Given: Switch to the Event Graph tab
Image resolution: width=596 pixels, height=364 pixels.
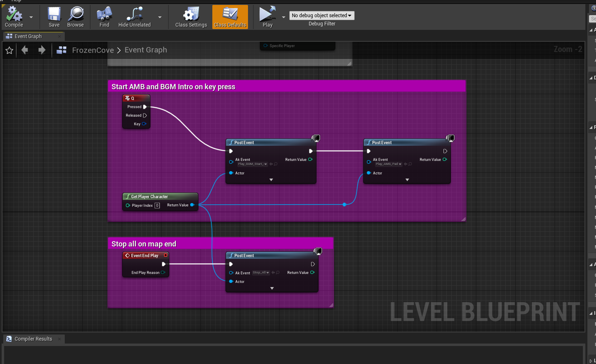Looking at the screenshot, I should (28, 36).
